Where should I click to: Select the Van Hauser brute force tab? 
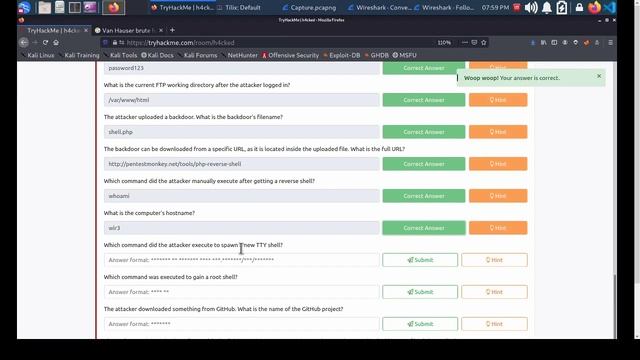coord(126,30)
